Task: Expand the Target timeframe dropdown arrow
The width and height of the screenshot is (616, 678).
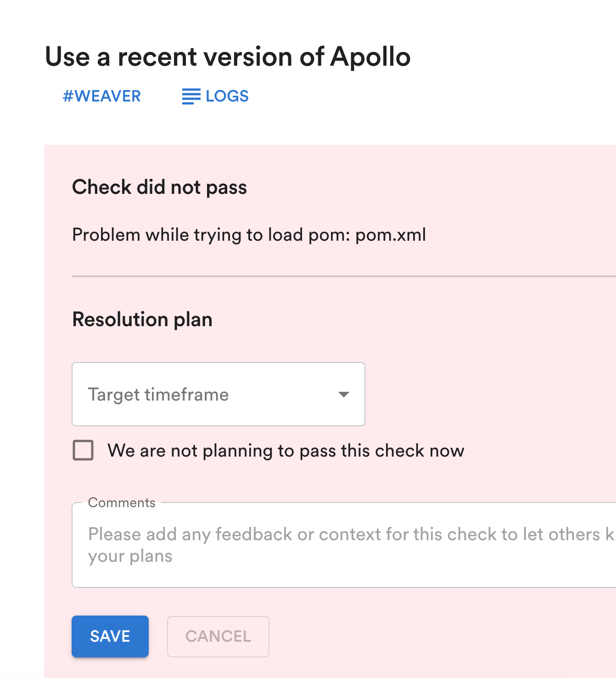Action: [x=343, y=395]
